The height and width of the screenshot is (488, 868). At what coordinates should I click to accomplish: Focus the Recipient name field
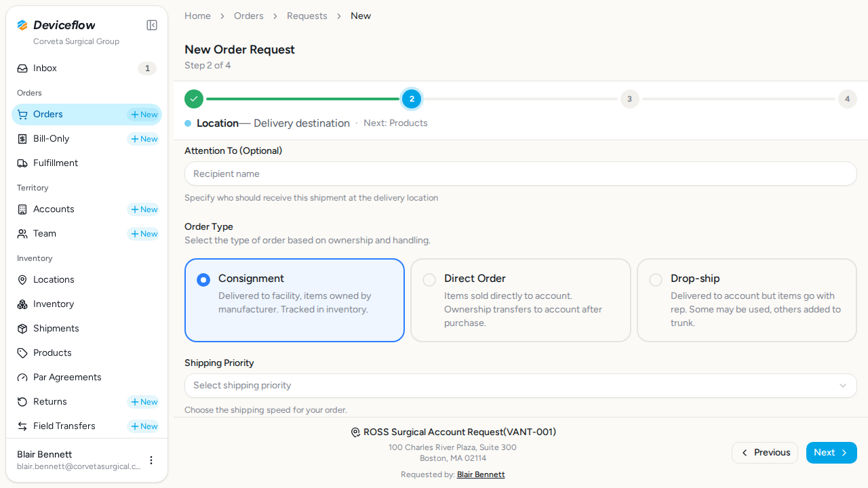point(521,174)
